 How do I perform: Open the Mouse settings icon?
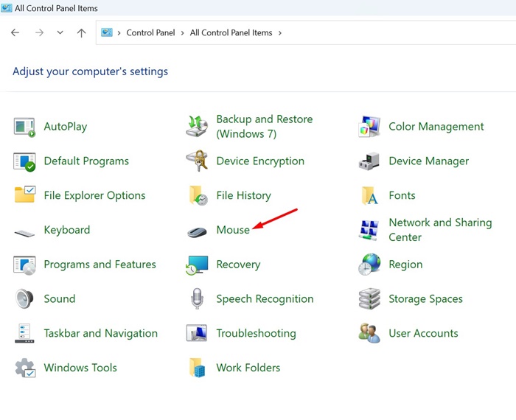[197, 231]
